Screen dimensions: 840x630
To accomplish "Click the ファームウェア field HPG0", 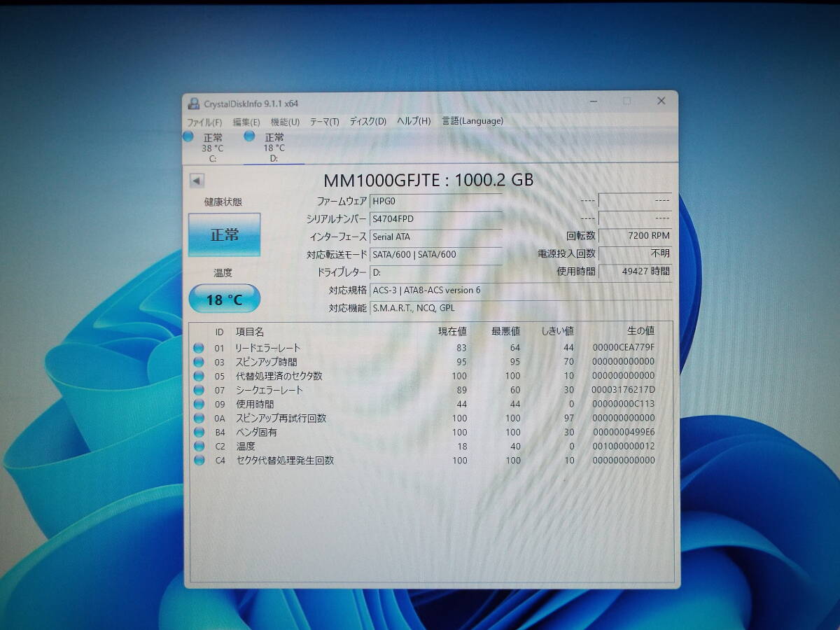I will click(x=435, y=201).
